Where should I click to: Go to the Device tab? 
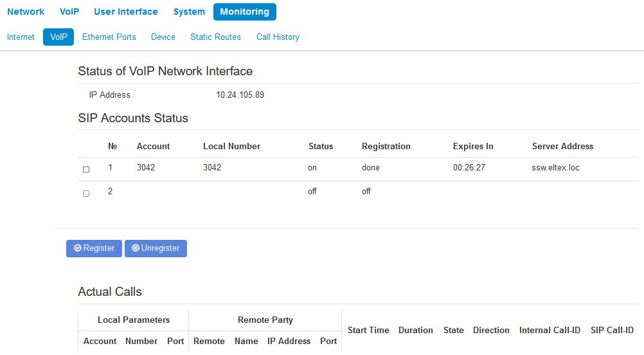click(163, 37)
